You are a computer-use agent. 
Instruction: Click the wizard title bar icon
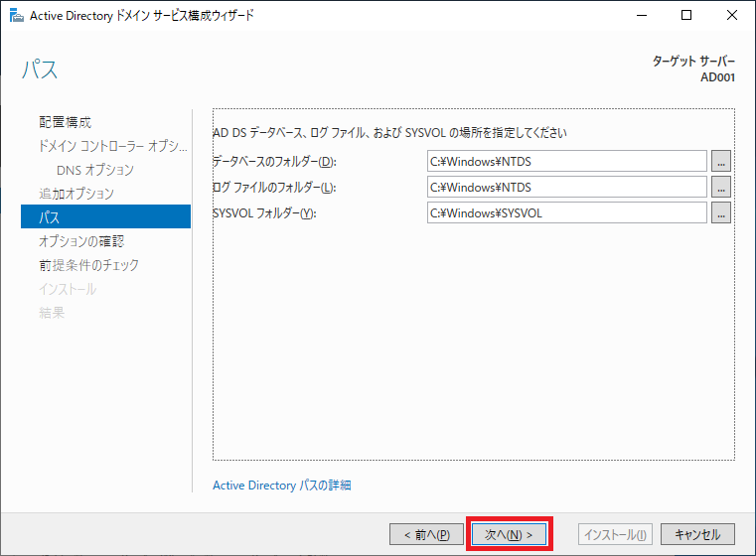[x=17, y=16]
